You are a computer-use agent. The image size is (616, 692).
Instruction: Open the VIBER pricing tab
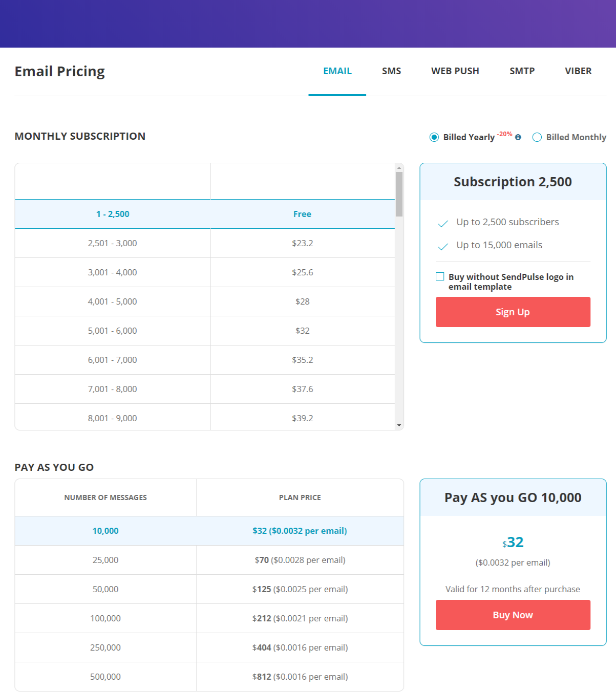tap(578, 71)
